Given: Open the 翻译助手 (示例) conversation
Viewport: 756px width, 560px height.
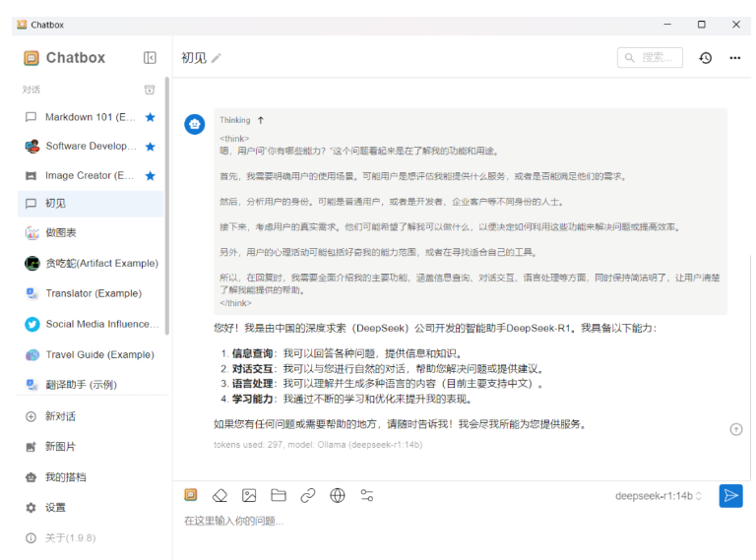Looking at the screenshot, I should [91, 385].
